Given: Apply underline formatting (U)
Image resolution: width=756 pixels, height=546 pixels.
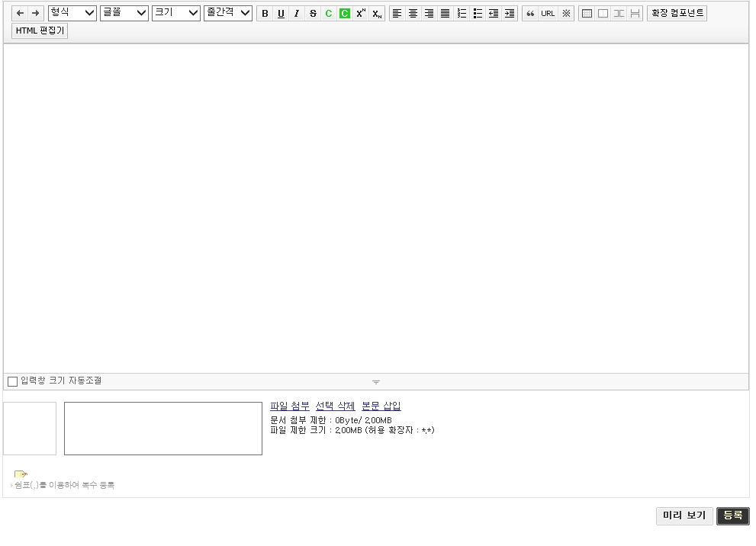Looking at the screenshot, I should pos(281,14).
